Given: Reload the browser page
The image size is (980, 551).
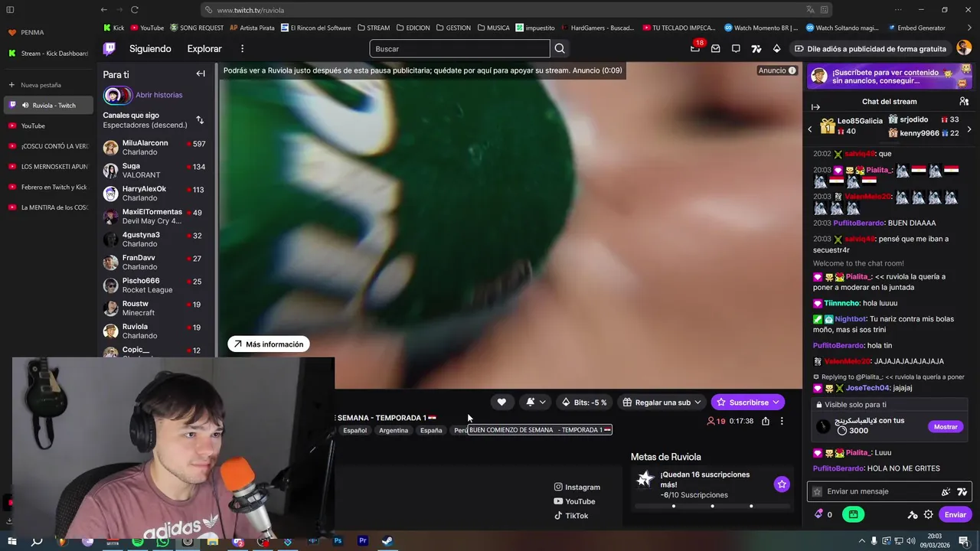Looking at the screenshot, I should click(x=135, y=10).
